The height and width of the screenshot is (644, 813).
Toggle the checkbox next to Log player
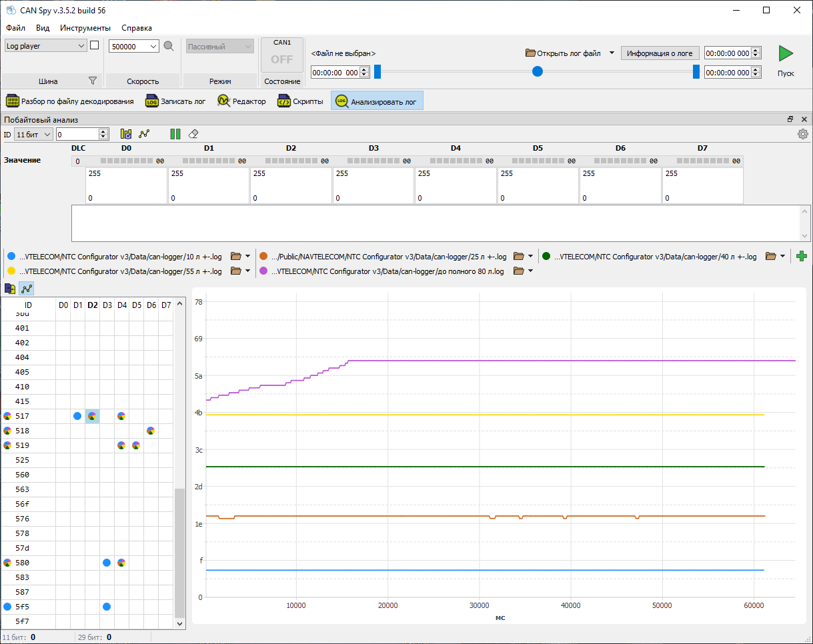point(94,45)
